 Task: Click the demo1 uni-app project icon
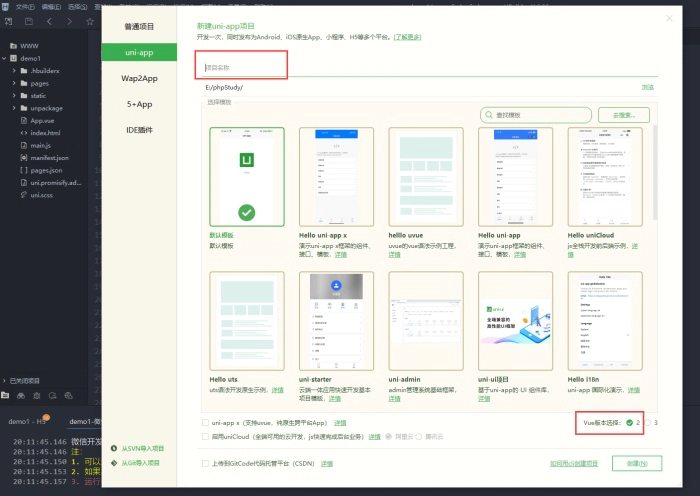[x=13, y=58]
